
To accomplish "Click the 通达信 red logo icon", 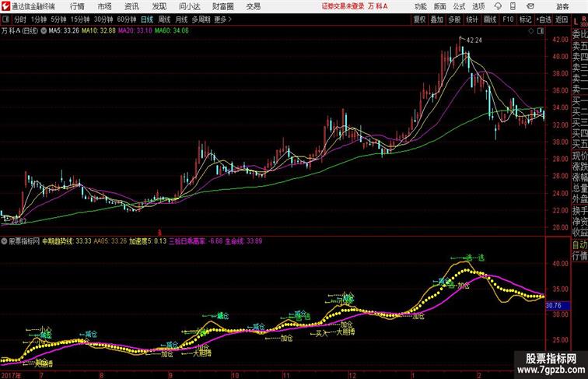I will pyautogui.click(x=5, y=6).
